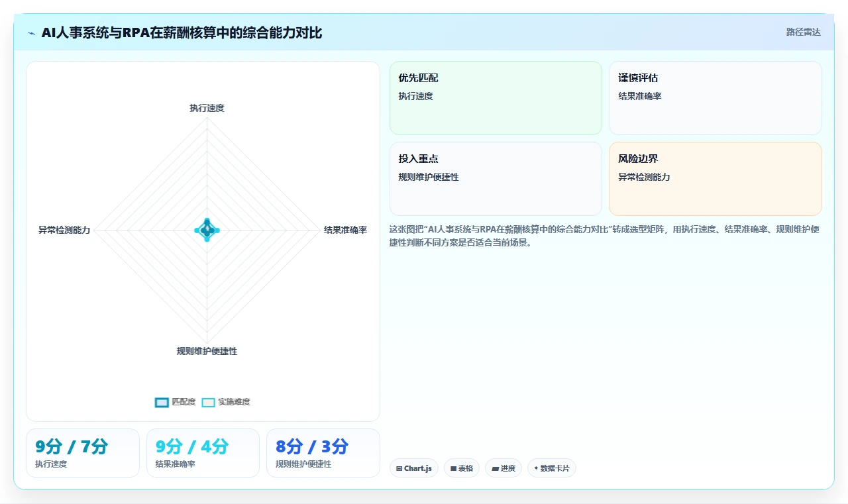
Task: Click 结果准确率 under the 9分 / 4分 score
Action: tap(176, 464)
